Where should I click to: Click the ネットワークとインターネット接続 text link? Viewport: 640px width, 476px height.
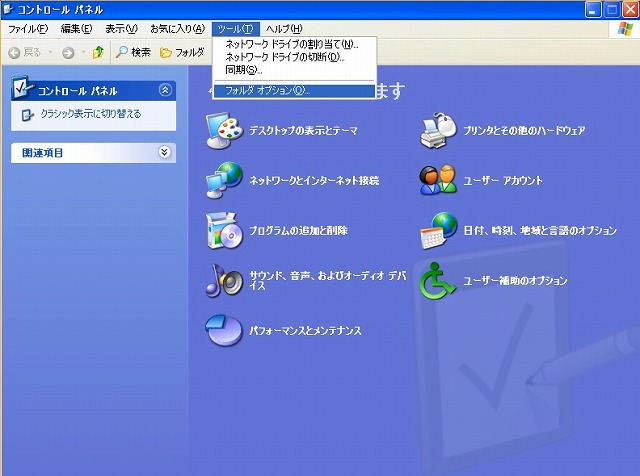click(314, 180)
